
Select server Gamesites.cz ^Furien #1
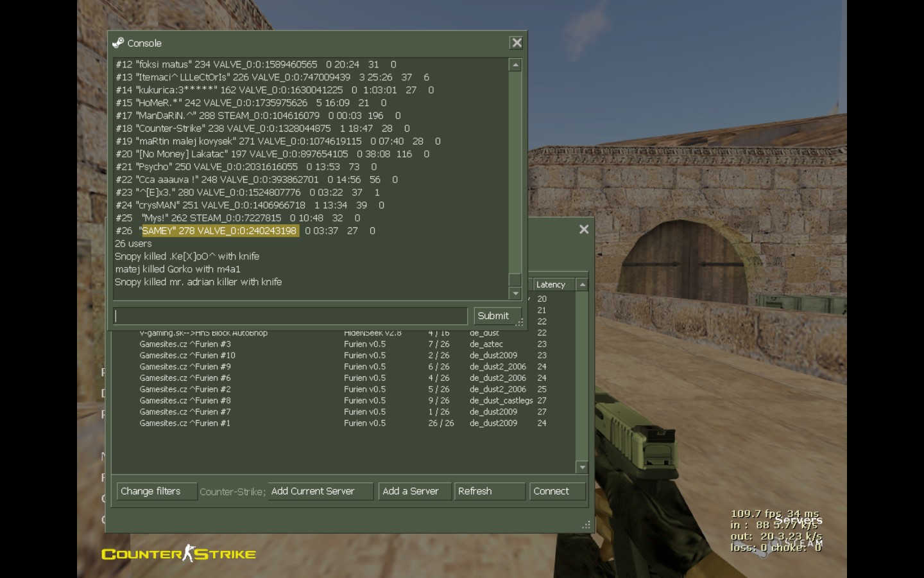pyautogui.click(x=185, y=423)
